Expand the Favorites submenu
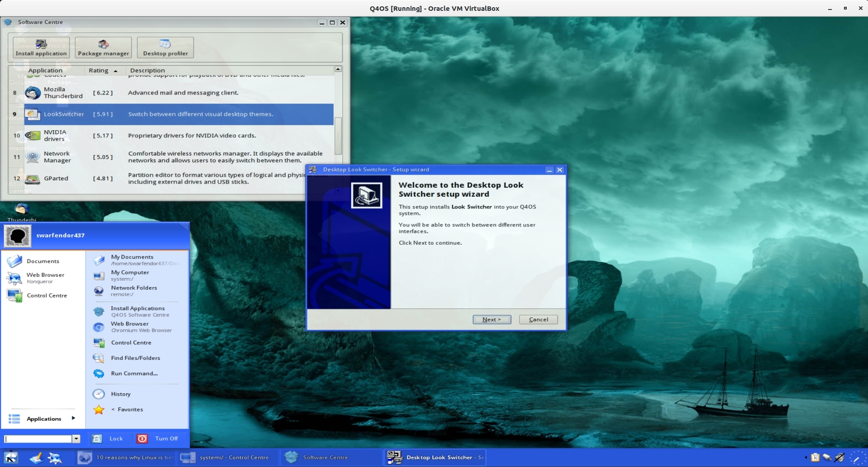 137,410
